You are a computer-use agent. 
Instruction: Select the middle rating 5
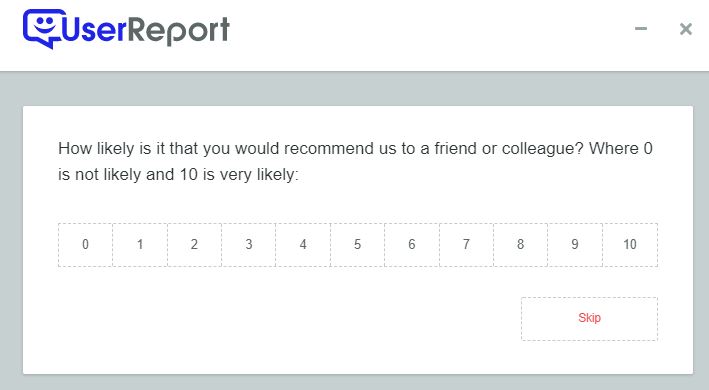coord(358,244)
